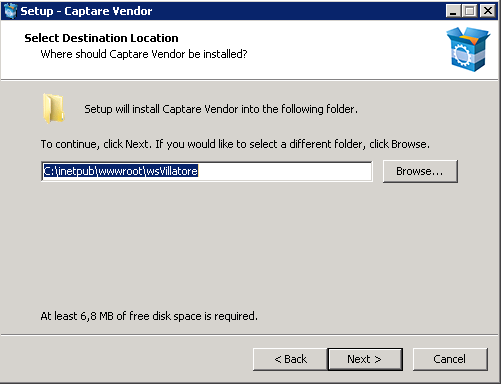501x384 pixels.
Task: Click the empty gray area of dialog body
Action: (250, 247)
